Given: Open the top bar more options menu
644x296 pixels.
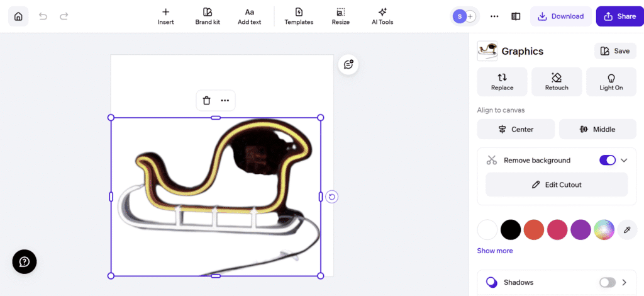Looking at the screenshot, I should click(494, 16).
